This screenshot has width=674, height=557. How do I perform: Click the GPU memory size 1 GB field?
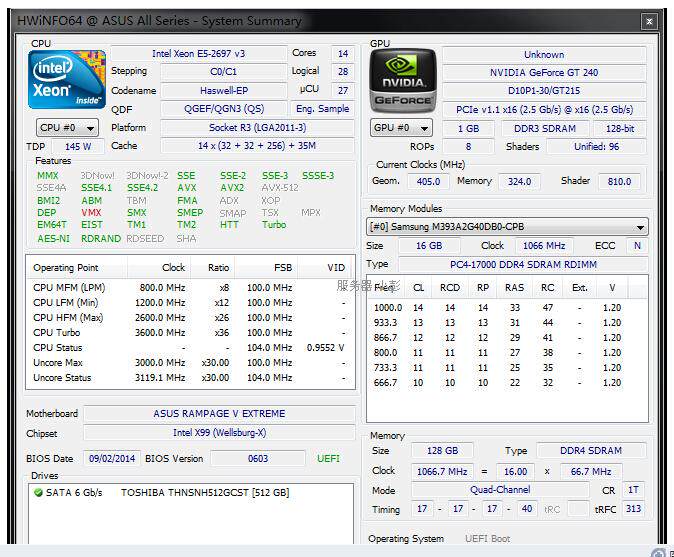[468, 129]
